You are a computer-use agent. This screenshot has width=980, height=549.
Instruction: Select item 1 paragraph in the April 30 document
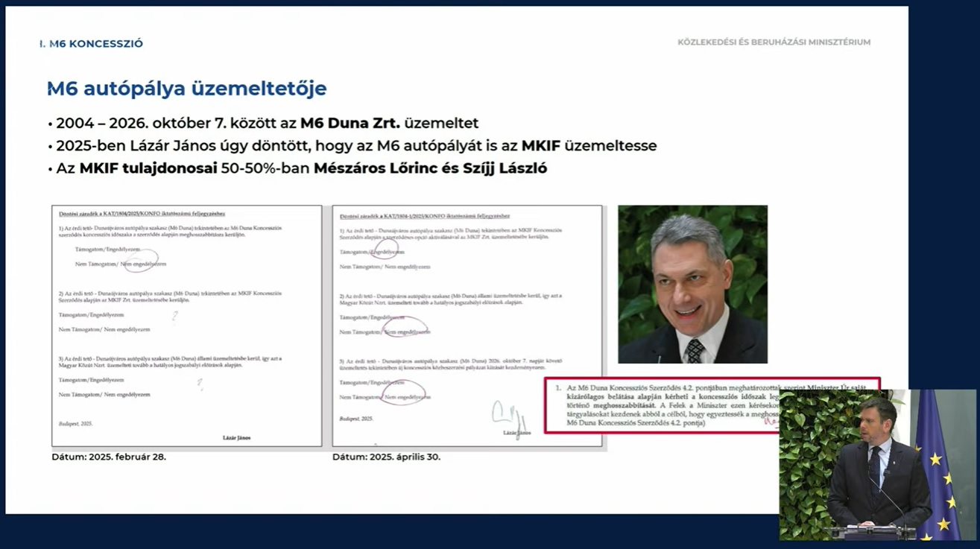point(451,234)
